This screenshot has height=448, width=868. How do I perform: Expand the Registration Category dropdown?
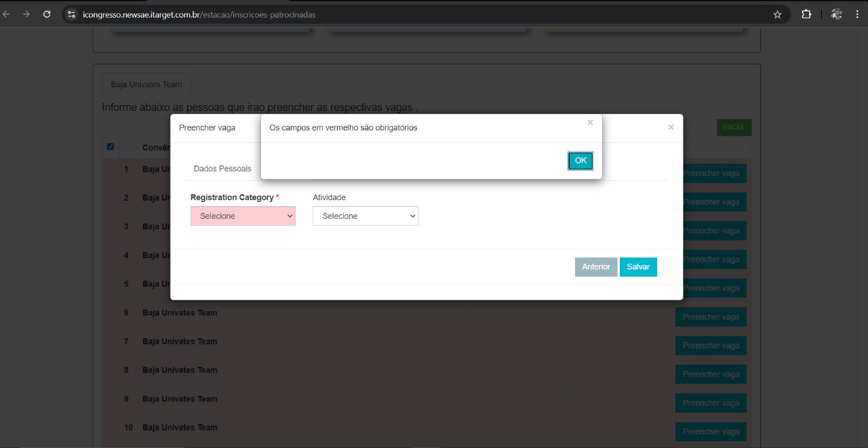(x=243, y=216)
